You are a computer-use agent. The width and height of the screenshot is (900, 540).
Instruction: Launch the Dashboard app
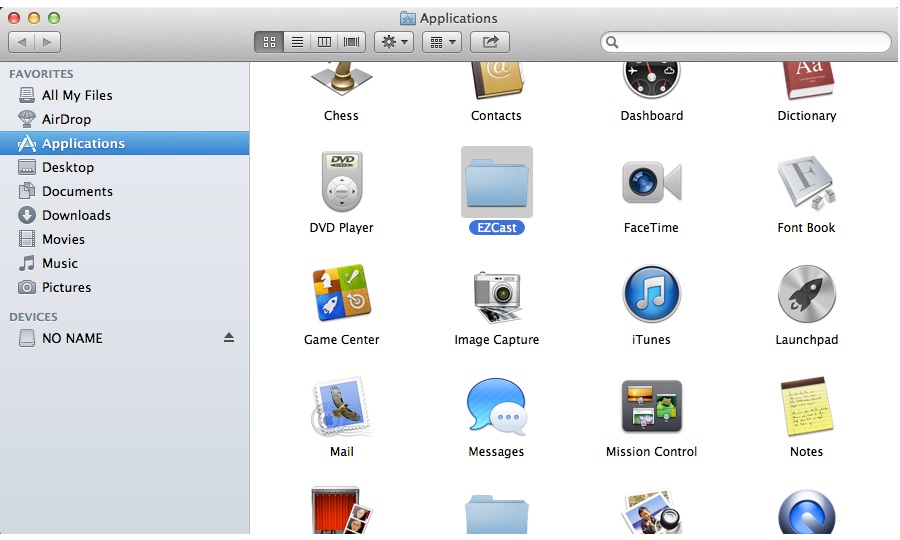[651, 80]
